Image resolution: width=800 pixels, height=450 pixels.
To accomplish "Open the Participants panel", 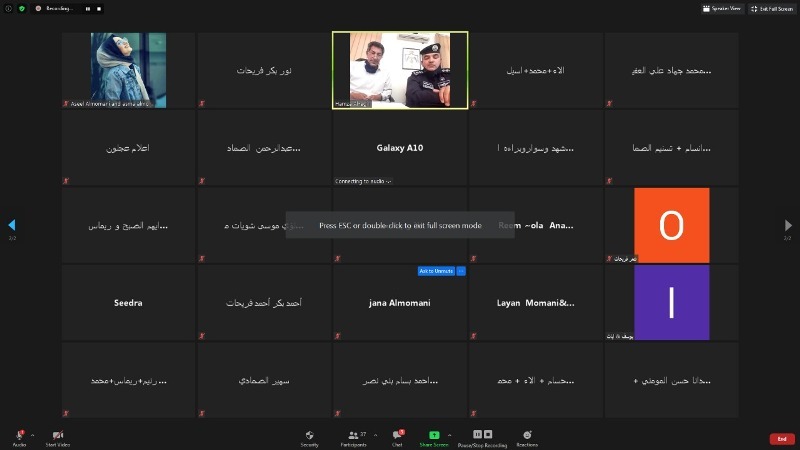I will tap(354, 438).
